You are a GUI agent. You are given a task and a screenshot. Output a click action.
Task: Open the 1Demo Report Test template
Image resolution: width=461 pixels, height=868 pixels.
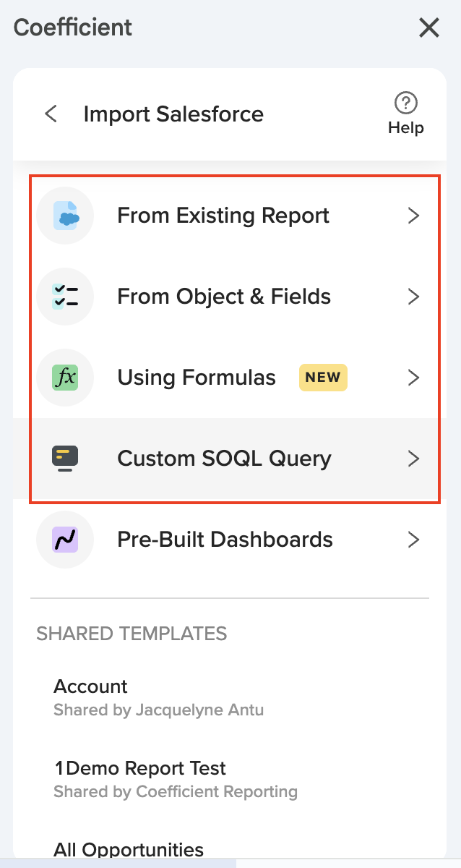point(140,768)
